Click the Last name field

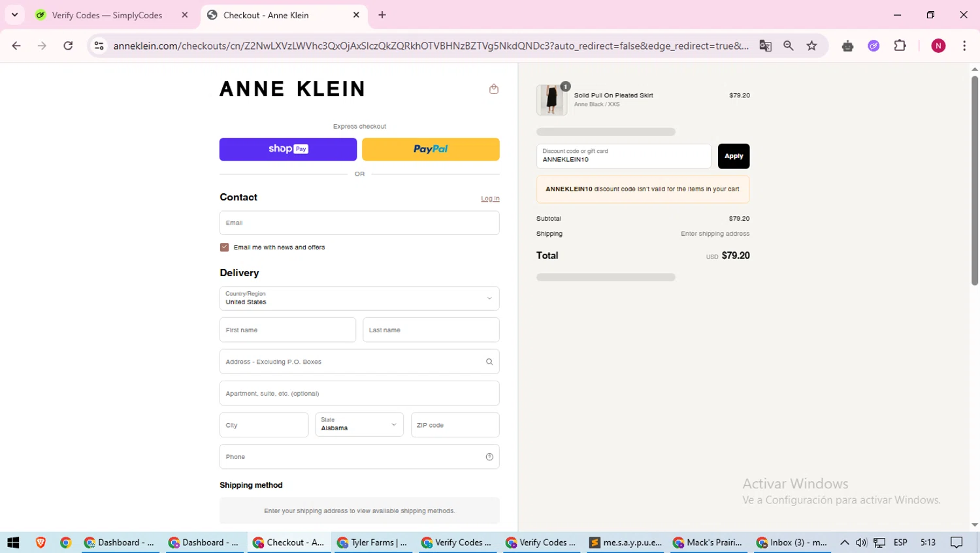(x=431, y=330)
